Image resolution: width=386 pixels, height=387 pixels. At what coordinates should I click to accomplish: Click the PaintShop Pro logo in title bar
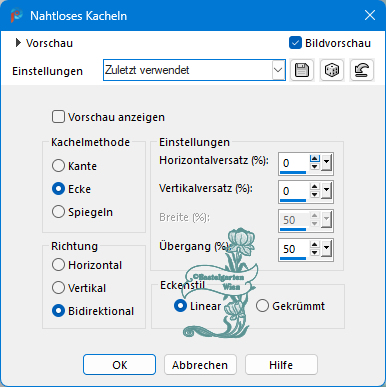pyautogui.click(x=16, y=15)
